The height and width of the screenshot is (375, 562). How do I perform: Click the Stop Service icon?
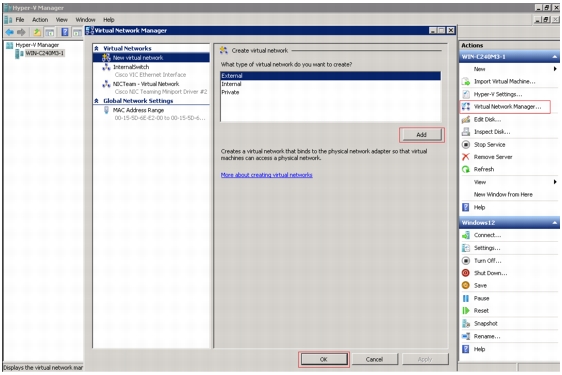466,144
